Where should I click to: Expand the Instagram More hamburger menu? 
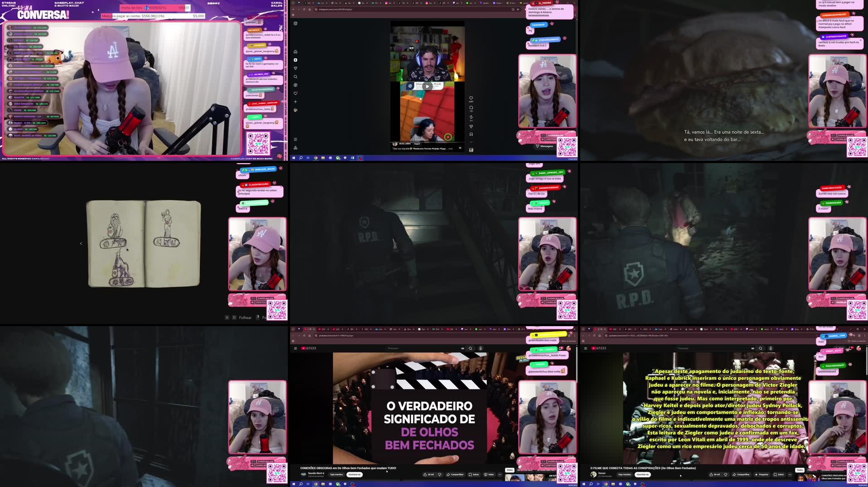click(295, 140)
